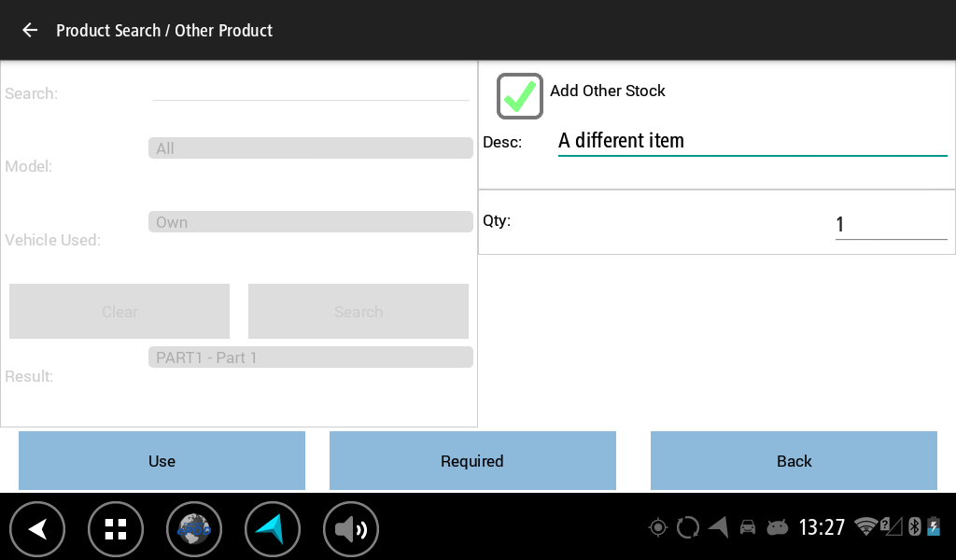Image resolution: width=956 pixels, height=560 pixels.
Task: Tap the sync rotation status icon
Action: [688, 527]
